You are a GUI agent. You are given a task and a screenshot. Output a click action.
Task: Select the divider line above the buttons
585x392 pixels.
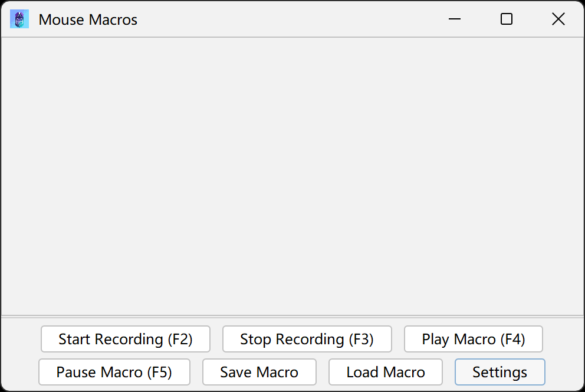(x=292, y=317)
